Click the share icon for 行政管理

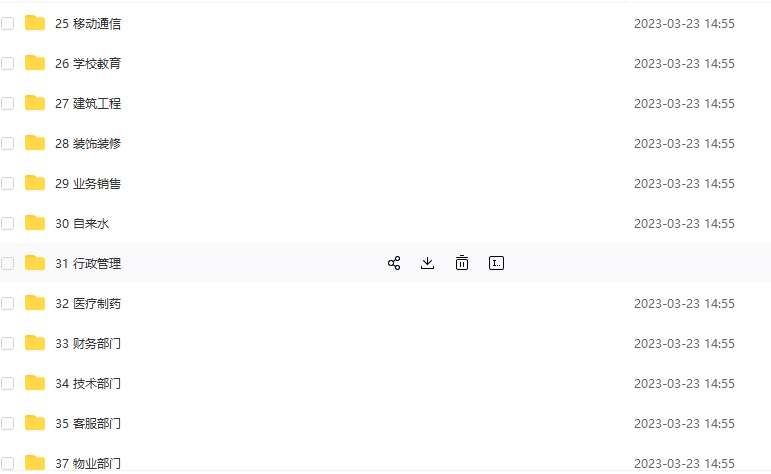click(394, 263)
